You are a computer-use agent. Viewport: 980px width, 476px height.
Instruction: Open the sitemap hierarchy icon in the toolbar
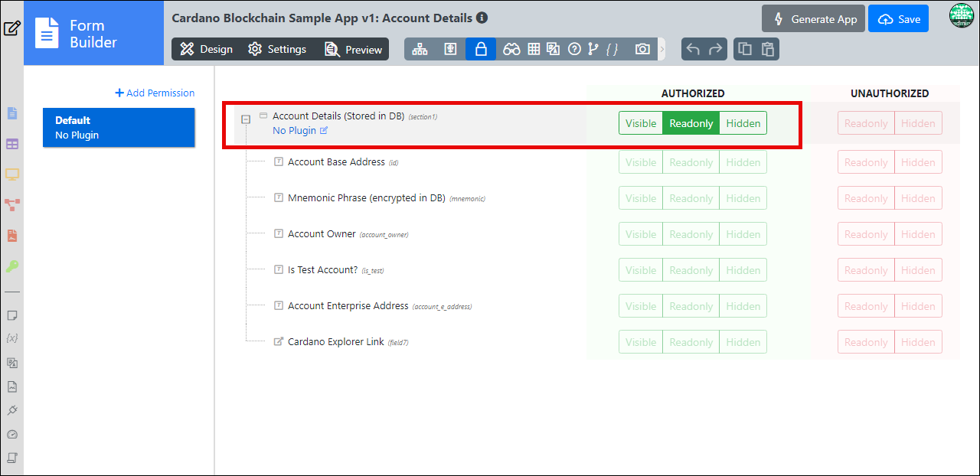[420, 49]
